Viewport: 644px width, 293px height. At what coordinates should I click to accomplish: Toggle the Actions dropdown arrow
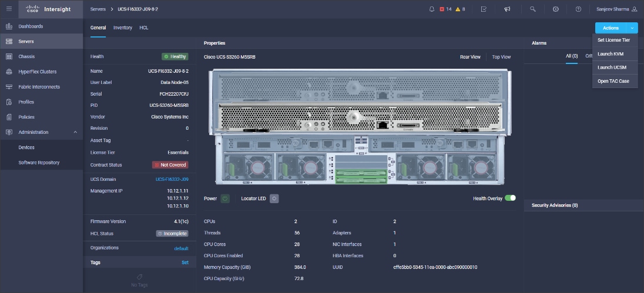(x=632, y=28)
